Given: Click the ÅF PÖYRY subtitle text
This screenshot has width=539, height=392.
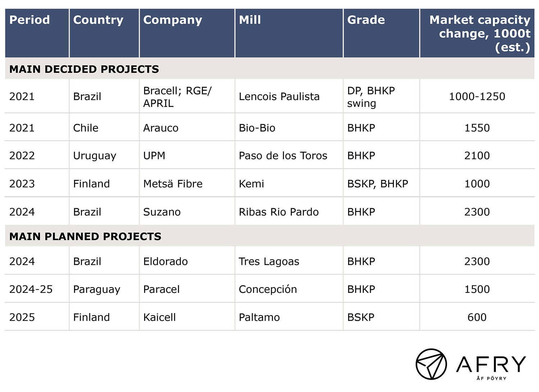Looking at the screenshot, I should click(492, 378).
